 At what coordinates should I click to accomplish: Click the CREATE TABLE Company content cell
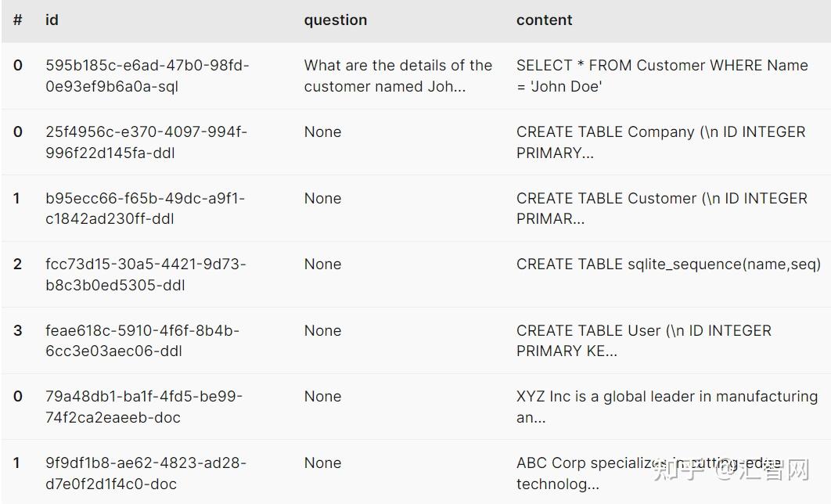(x=660, y=142)
